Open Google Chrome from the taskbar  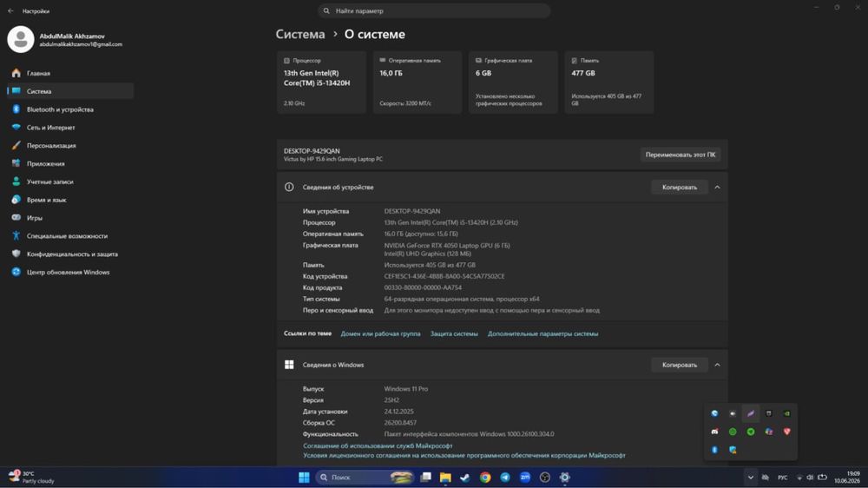pyautogui.click(x=485, y=477)
